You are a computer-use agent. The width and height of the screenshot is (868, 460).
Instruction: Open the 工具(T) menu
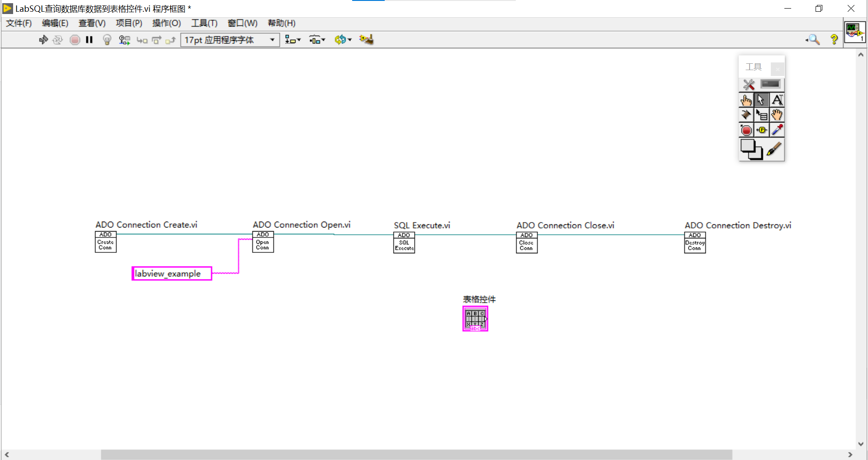(x=204, y=23)
